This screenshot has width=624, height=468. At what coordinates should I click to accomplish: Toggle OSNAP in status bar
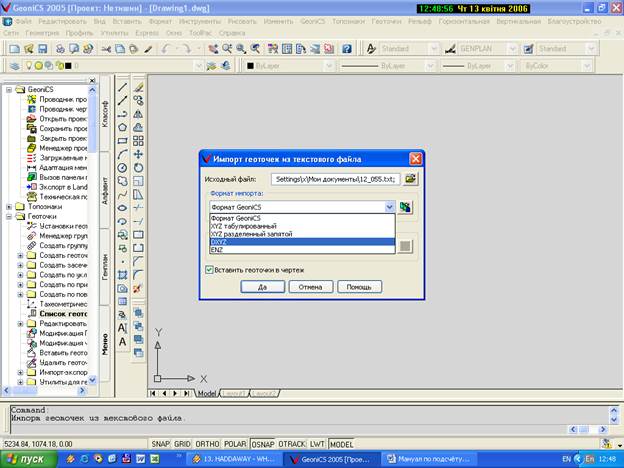pyautogui.click(x=263, y=444)
